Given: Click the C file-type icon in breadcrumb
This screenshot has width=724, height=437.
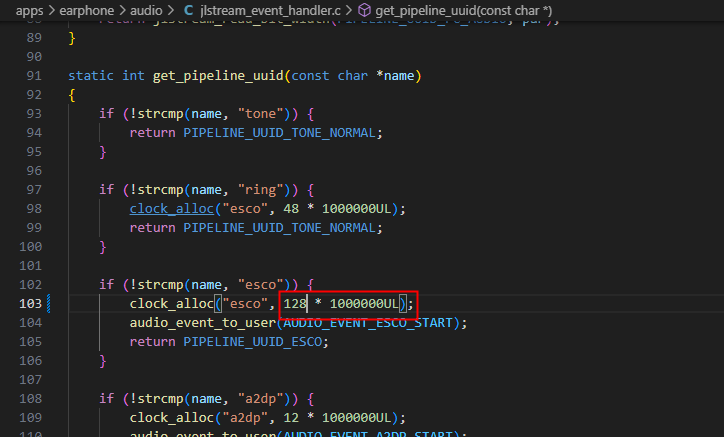Looking at the screenshot, I should [188, 10].
